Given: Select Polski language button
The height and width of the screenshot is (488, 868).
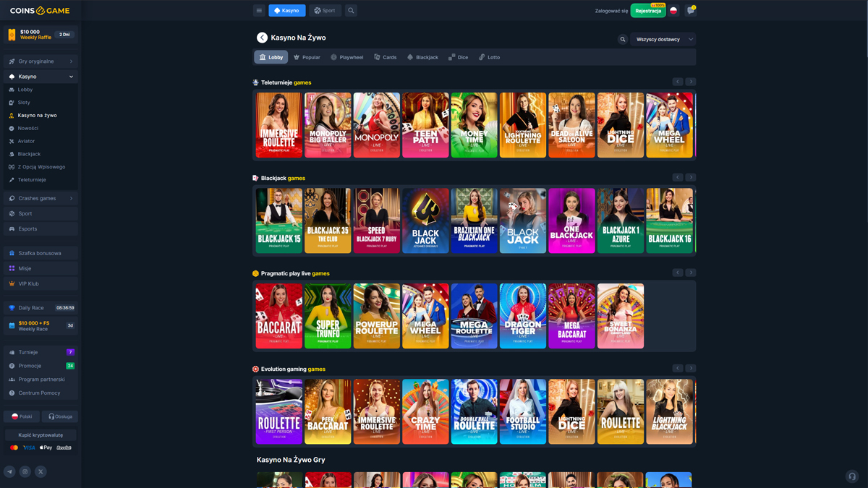Looking at the screenshot, I should pos(22,416).
